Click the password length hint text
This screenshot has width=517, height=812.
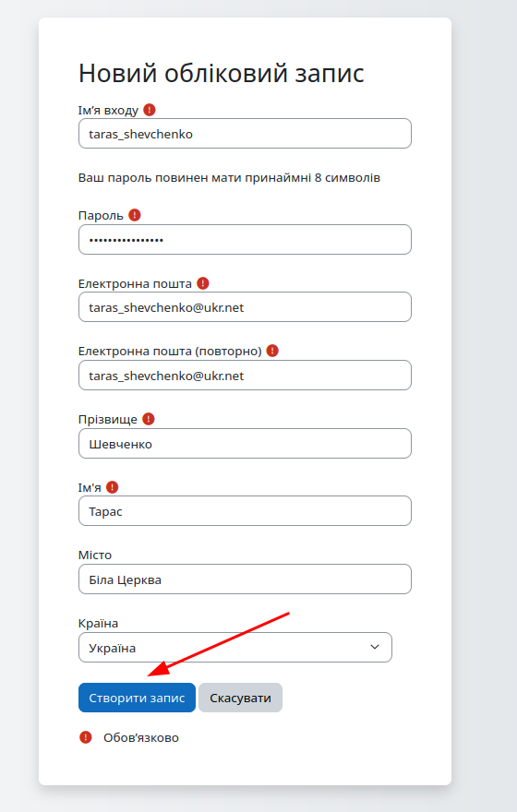[230, 177]
